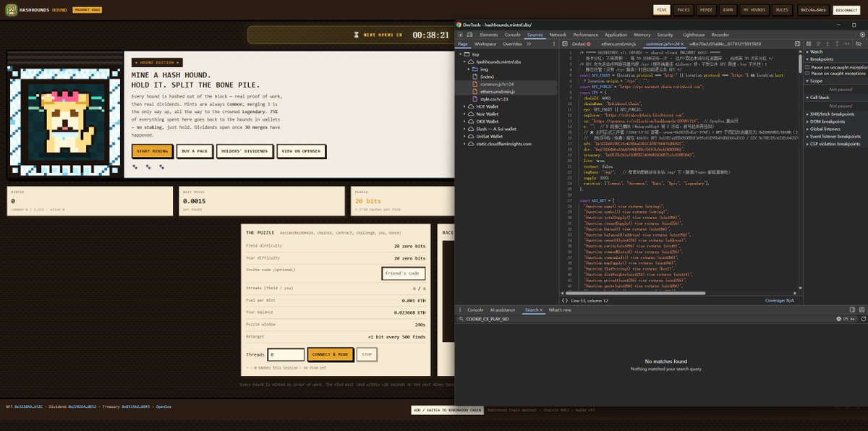The width and height of the screenshot is (868, 431).
Task: Click the debugger step into icon
Action: (829, 44)
